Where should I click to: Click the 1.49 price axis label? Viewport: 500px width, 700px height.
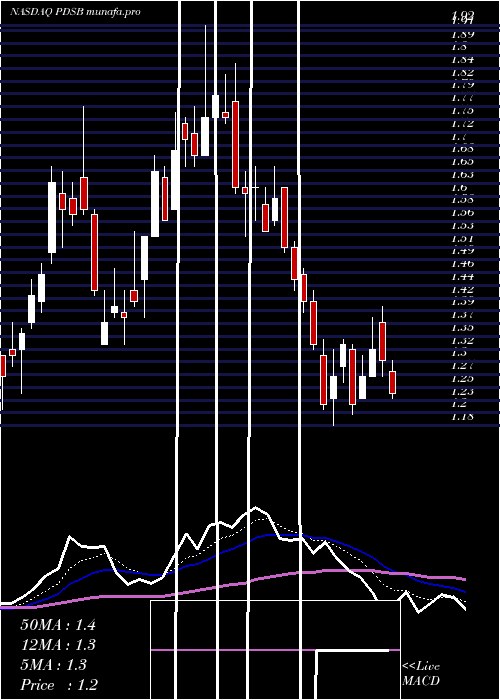pos(462,250)
